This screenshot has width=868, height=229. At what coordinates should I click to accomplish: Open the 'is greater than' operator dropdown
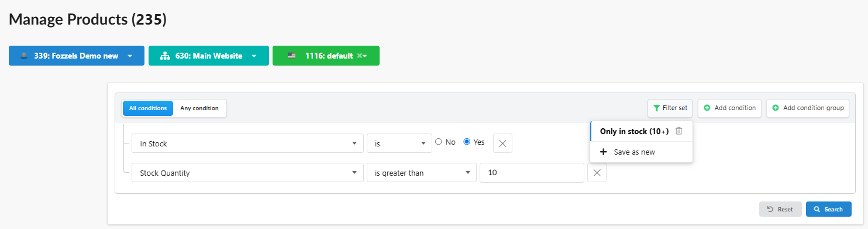(x=421, y=173)
